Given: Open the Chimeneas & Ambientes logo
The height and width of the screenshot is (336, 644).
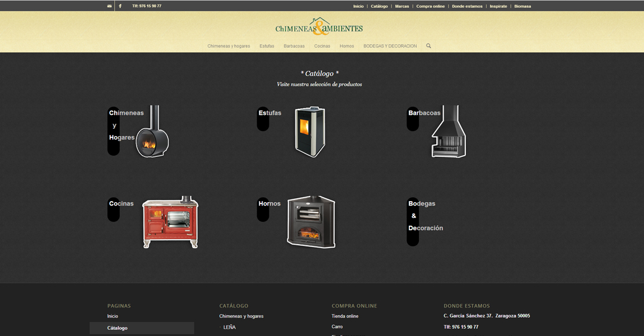Looking at the screenshot, I should pyautogui.click(x=319, y=27).
